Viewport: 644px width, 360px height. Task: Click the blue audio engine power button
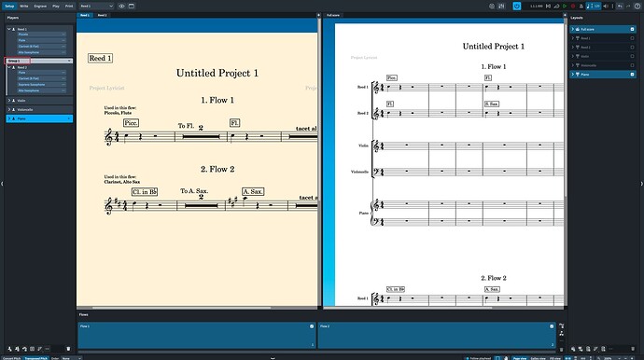(517, 7)
